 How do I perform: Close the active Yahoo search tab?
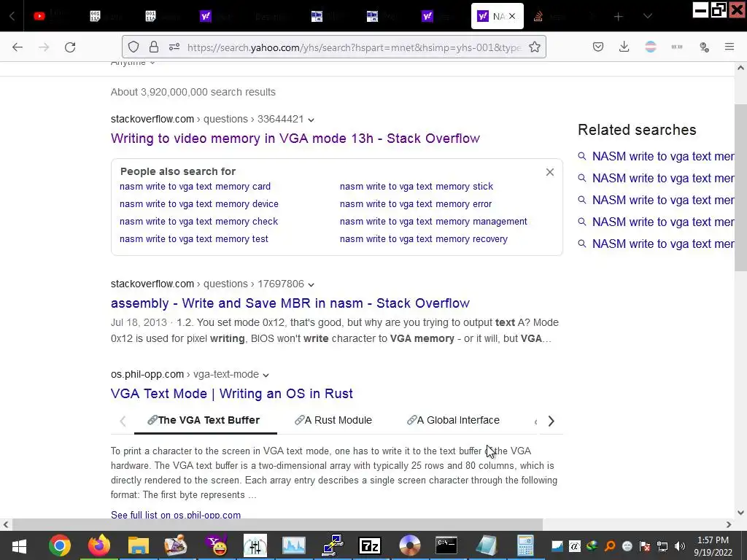coord(512,16)
